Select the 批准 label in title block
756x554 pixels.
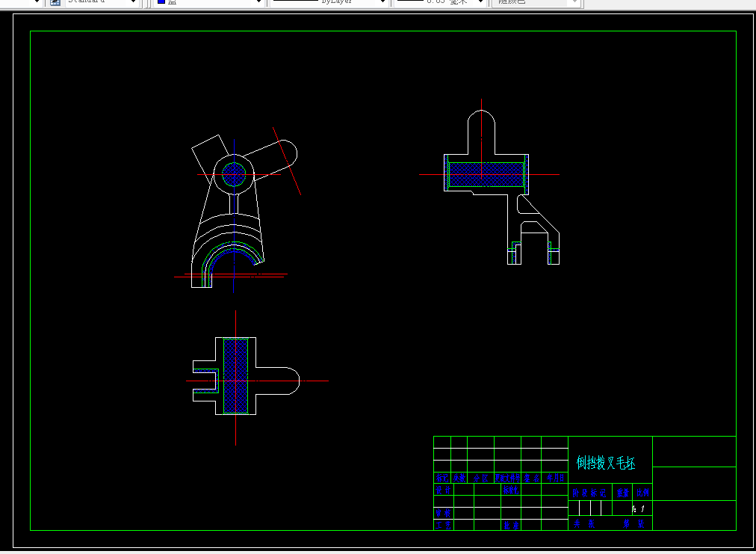(x=511, y=525)
